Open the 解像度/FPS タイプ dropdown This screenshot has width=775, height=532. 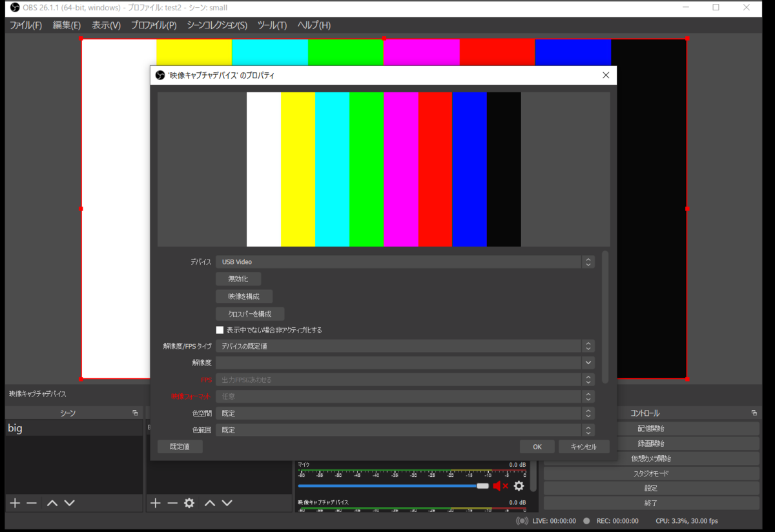click(x=405, y=346)
